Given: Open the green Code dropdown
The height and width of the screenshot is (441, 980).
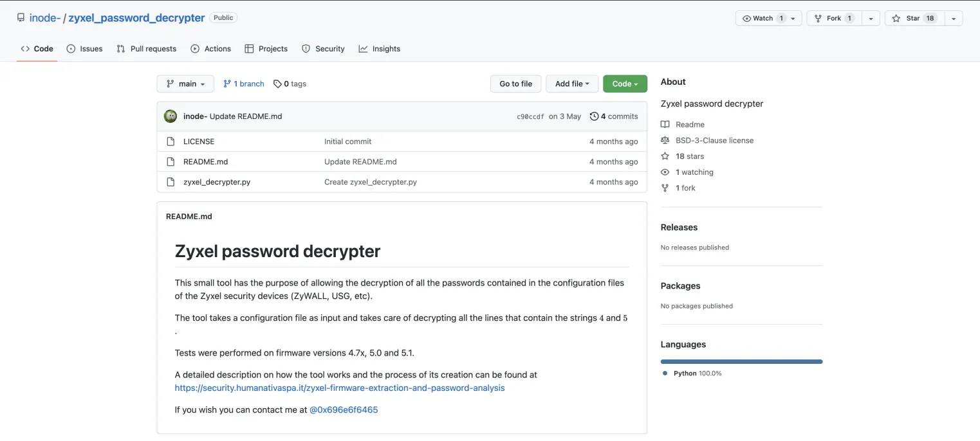Looking at the screenshot, I should 625,84.
